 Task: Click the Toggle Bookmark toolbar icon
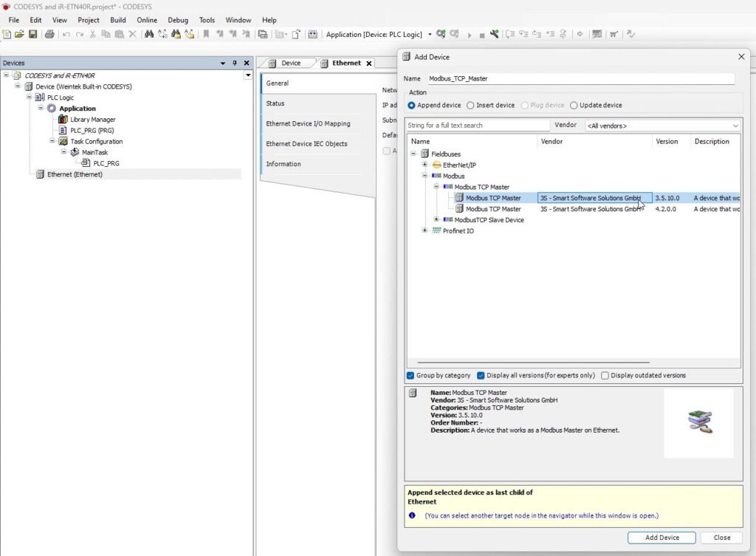pyautogui.click(x=206, y=34)
